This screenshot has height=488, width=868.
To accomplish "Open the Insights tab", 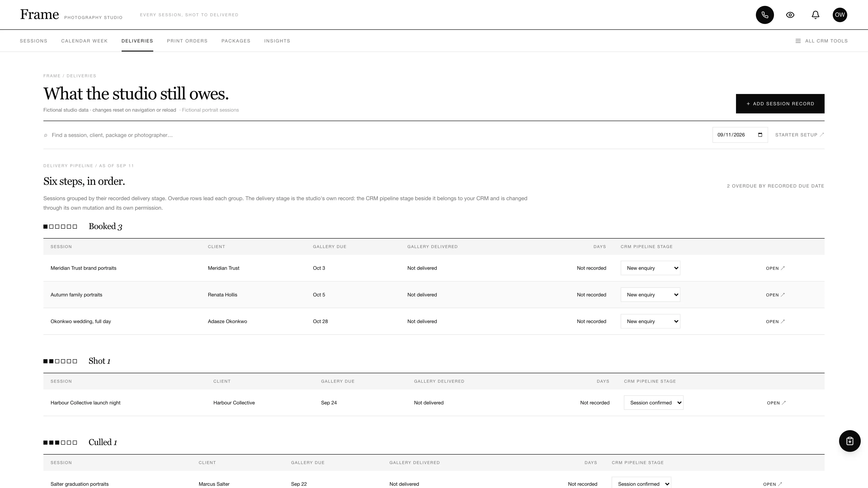I will [277, 41].
